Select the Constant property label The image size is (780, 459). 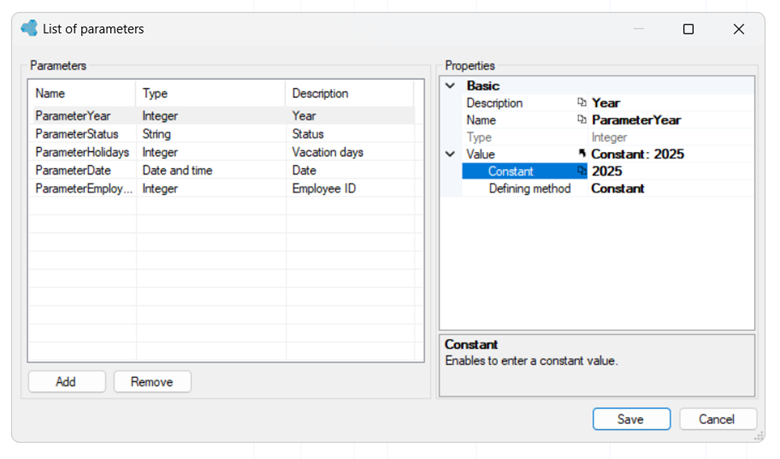tap(510, 171)
